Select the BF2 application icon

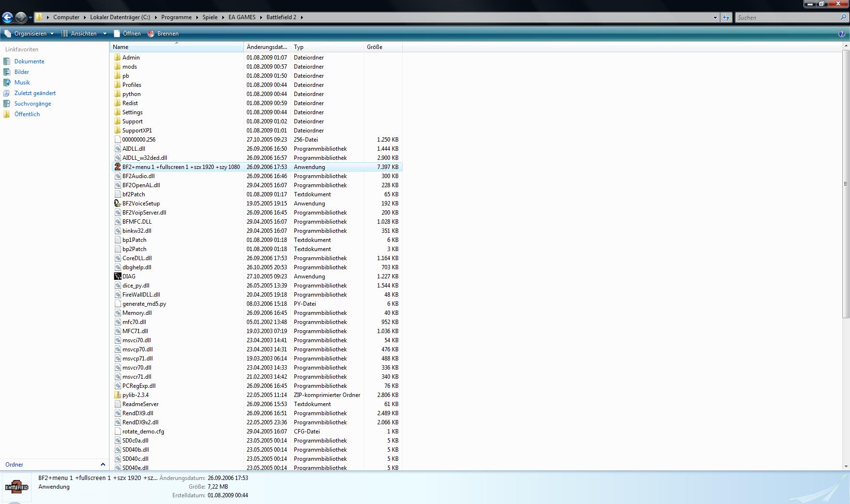click(118, 167)
